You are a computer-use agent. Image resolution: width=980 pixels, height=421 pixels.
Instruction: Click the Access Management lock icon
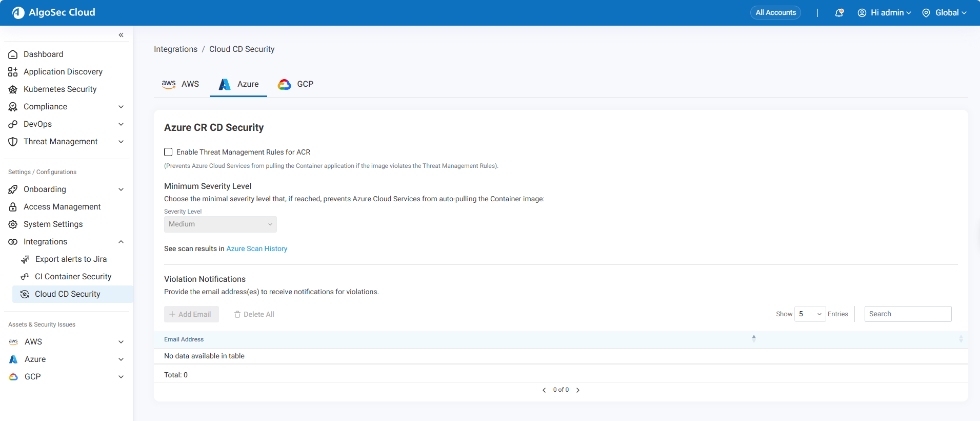click(x=13, y=207)
